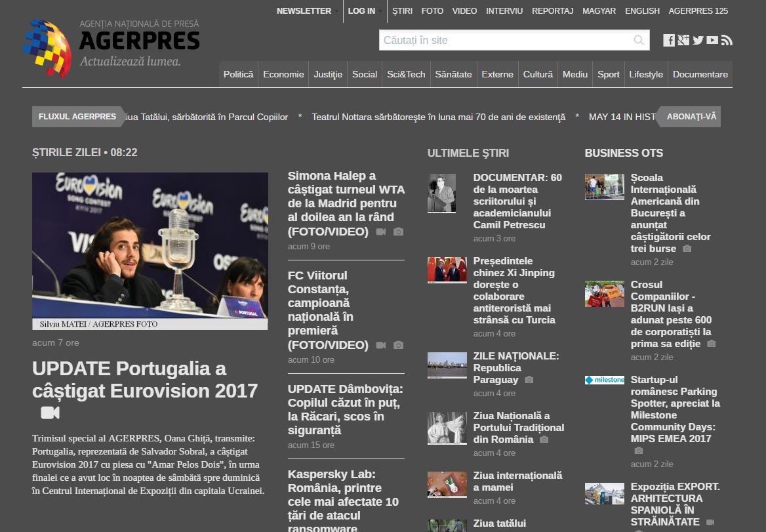
Task: Open Ziua internațională a mamei thumbnail
Action: [x=447, y=485]
